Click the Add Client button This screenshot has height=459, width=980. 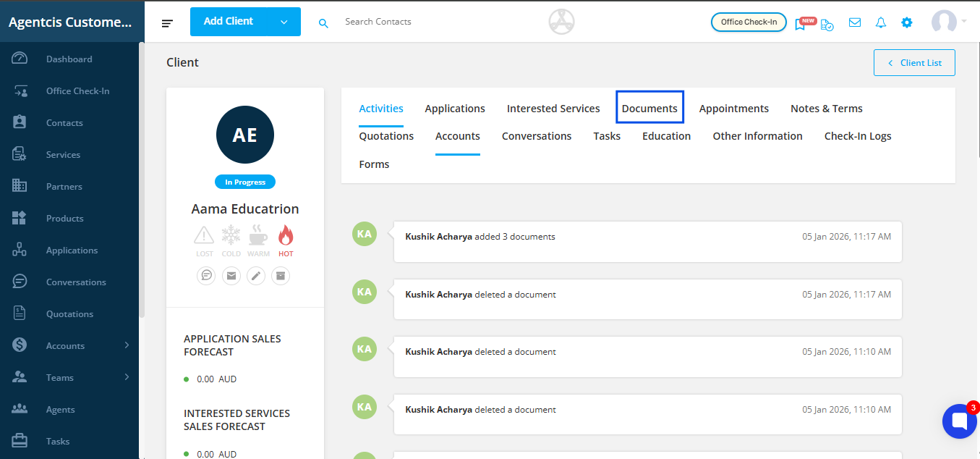click(229, 22)
